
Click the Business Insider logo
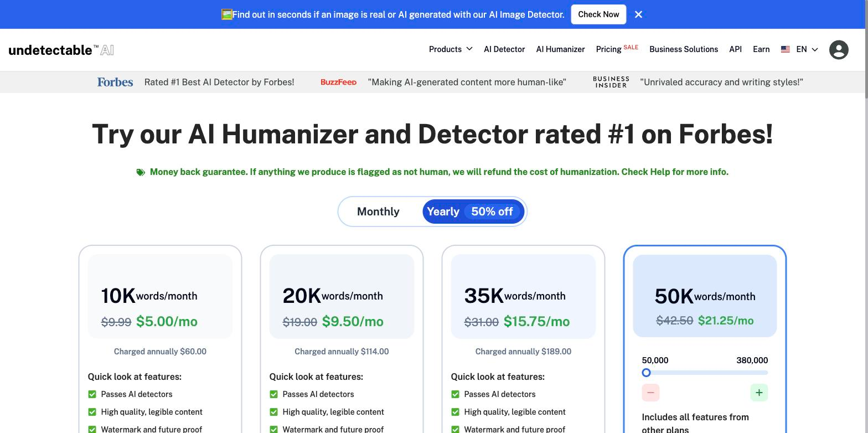click(611, 82)
